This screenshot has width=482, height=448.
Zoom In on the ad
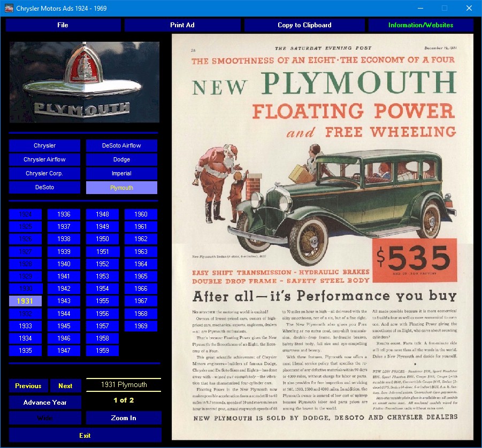(x=124, y=418)
